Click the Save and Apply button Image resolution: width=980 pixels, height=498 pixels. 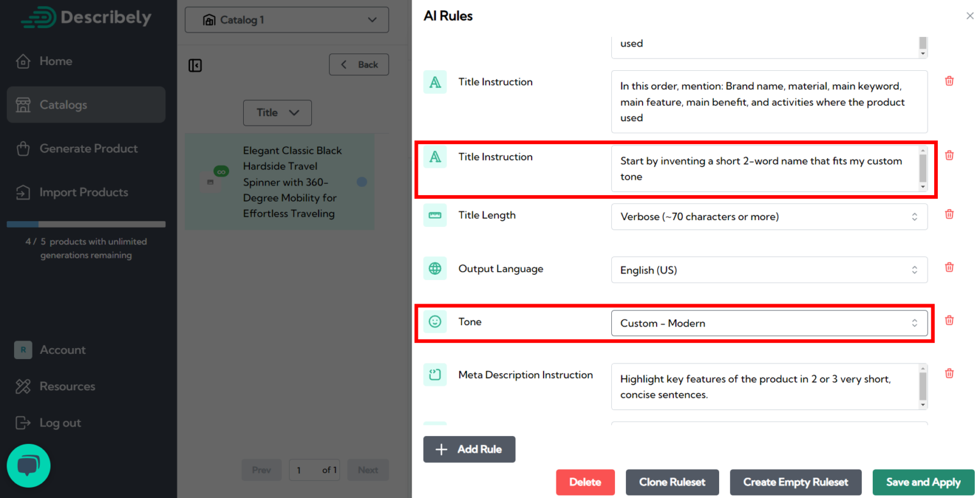[x=923, y=482]
